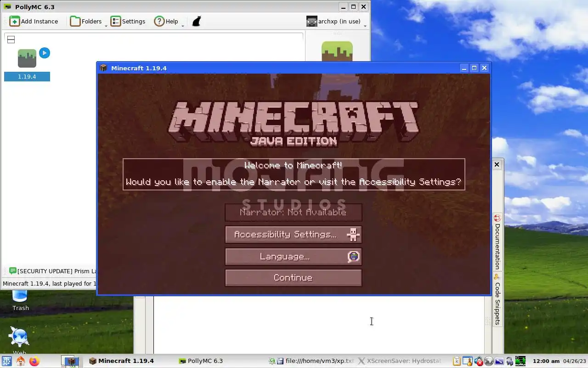Open Accessibility Settings in Minecraft

(293, 235)
